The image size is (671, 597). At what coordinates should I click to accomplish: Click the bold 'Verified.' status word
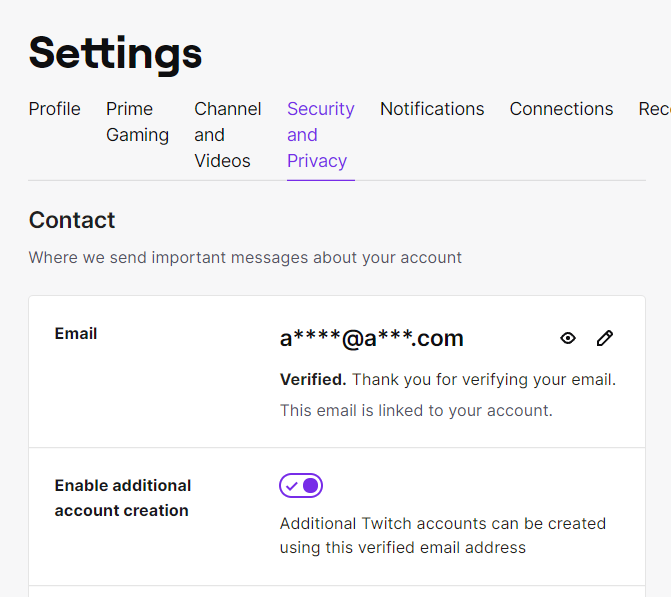(x=313, y=380)
